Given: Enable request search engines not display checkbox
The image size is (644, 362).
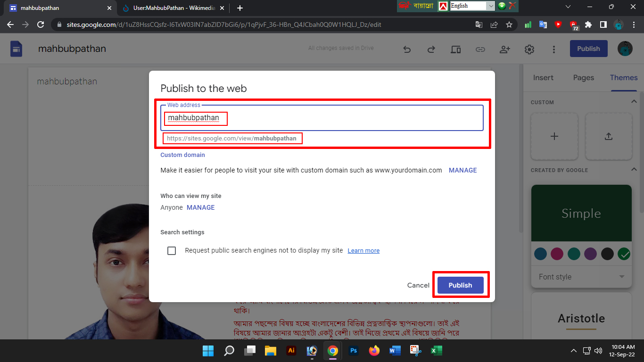Looking at the screenshot, I should tap(172, 251).
